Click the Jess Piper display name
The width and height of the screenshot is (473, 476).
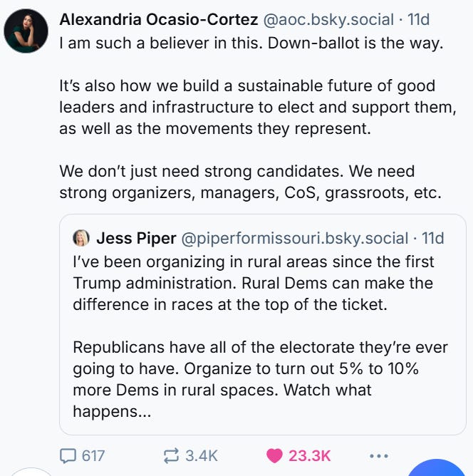[x=136, y=237]
